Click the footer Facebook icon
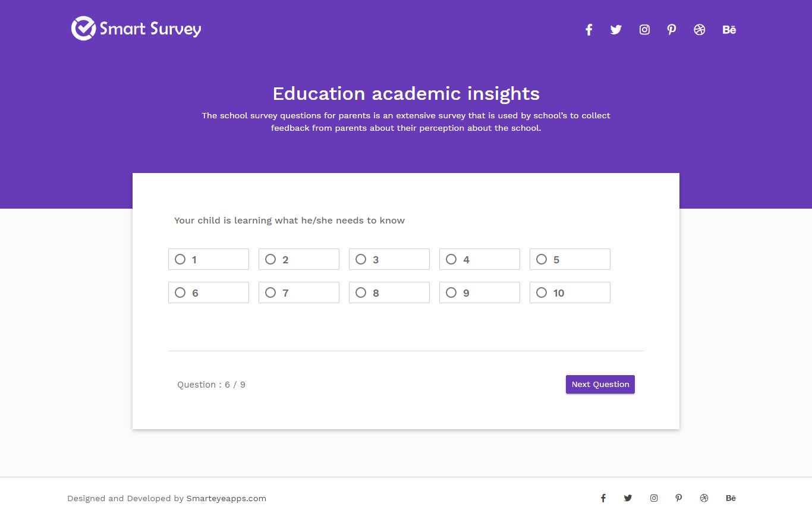812x516 pixels. 603,498
